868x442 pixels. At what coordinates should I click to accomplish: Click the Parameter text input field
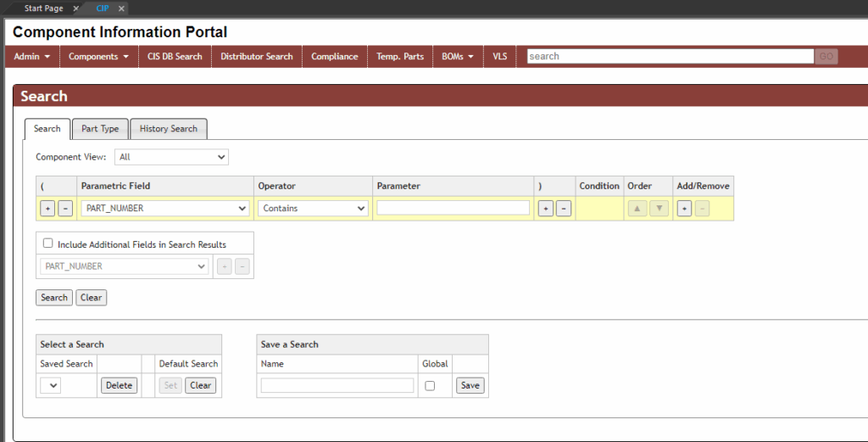(453, 208)
